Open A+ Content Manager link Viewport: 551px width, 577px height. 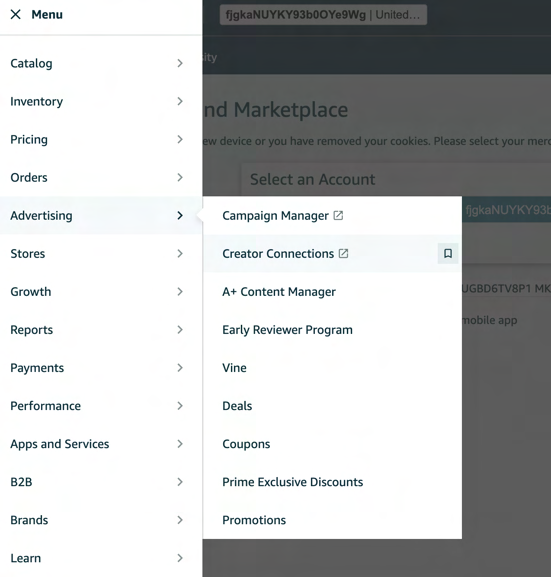pyautogui.click(x=279, y=292)
